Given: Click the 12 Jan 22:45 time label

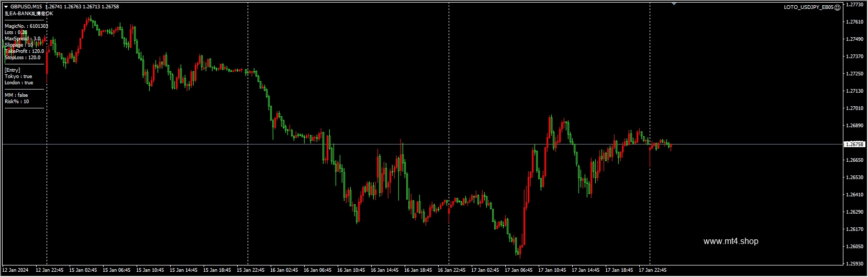Looking at the screenshot, I should coord(49,271).
